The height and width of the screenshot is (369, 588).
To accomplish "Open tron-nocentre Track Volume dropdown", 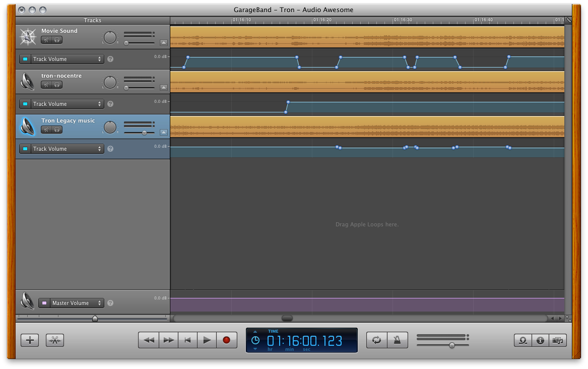I will pos(67,104).
